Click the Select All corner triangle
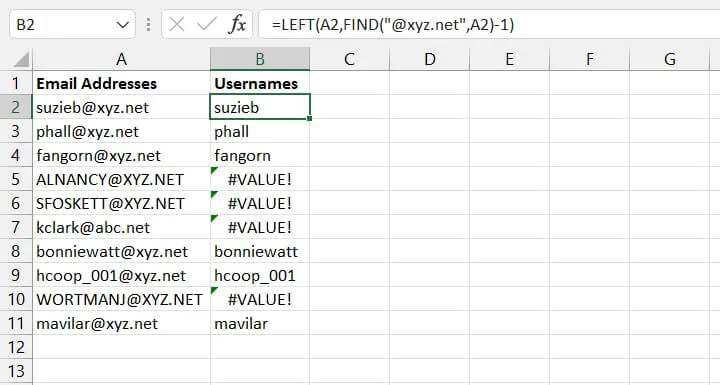This screenshot has height=385, width=720. pyautogui.click(x=20, y=60)
